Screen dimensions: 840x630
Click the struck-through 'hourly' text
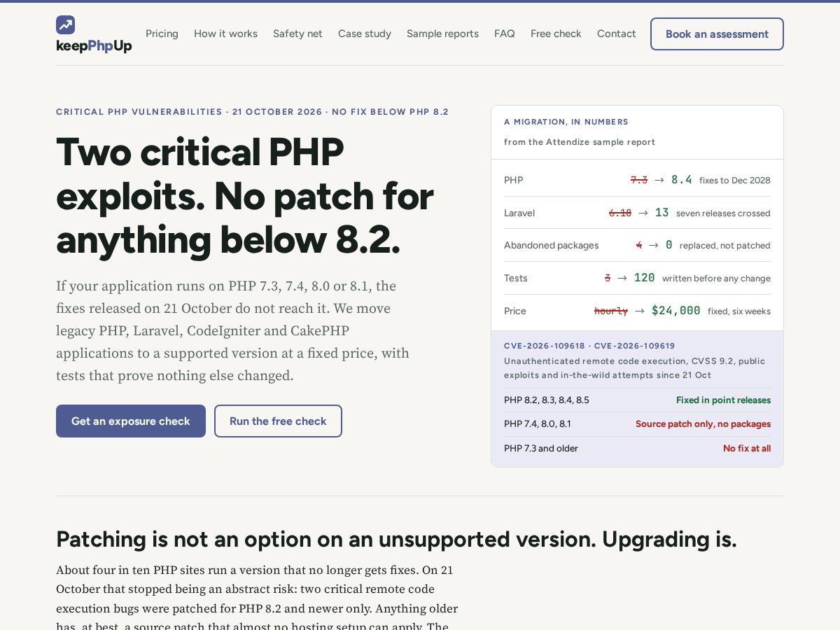click(611, 311)
